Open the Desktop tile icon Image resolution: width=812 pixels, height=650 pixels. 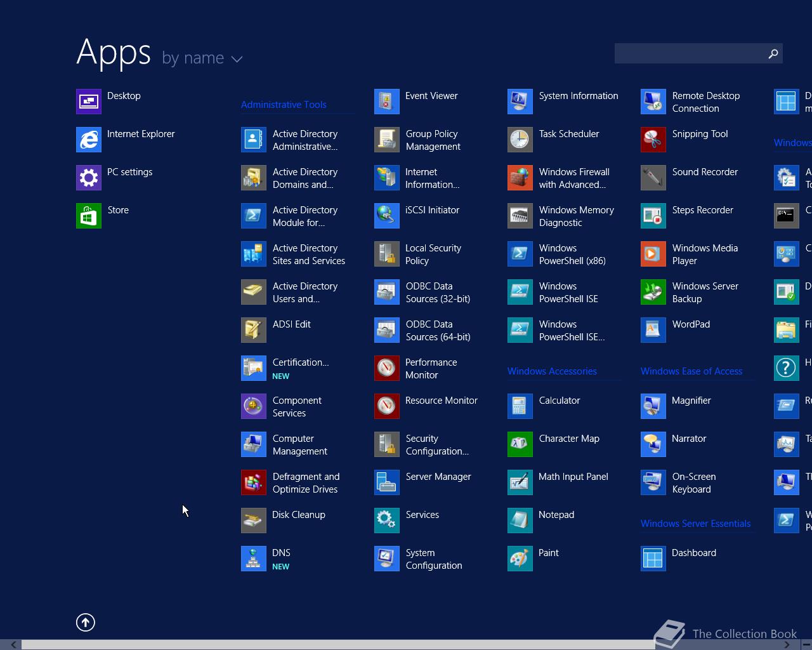pos(89,102)
